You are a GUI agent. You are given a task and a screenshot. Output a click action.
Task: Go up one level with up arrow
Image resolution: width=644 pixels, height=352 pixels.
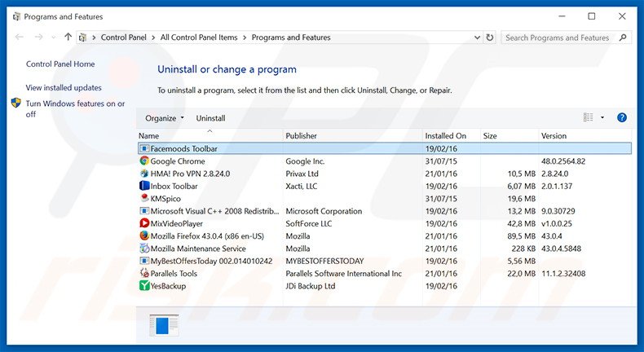(x=68, y=37)
